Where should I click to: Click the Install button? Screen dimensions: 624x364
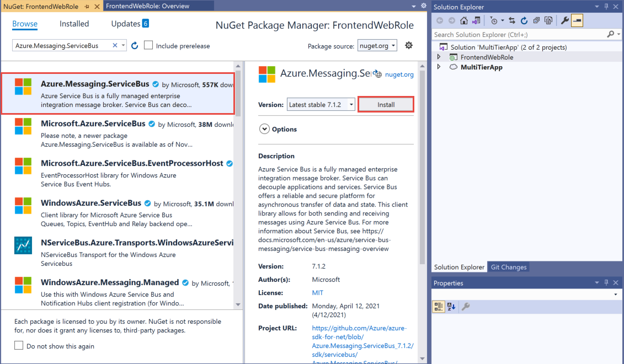386,105
